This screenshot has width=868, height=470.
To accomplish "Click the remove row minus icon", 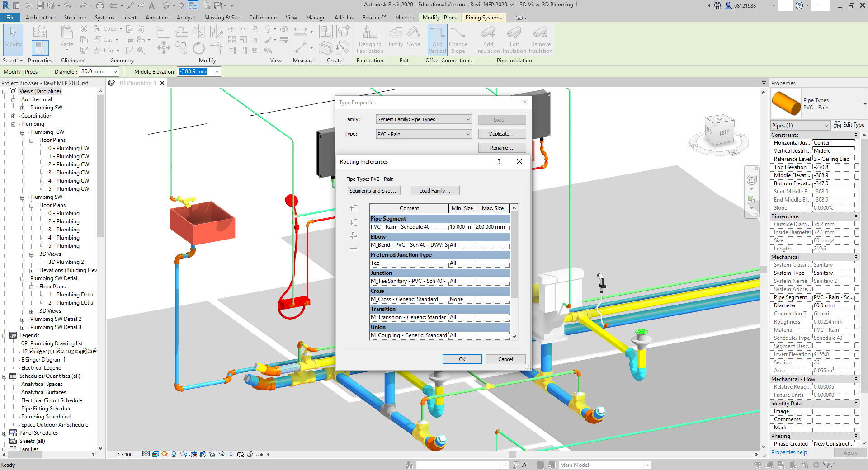I will (354, 249).
